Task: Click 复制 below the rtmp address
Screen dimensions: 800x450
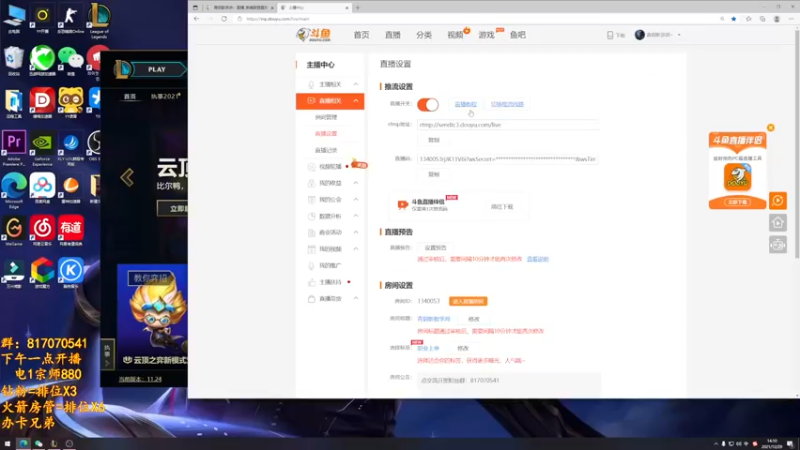Action: point(434,140)
